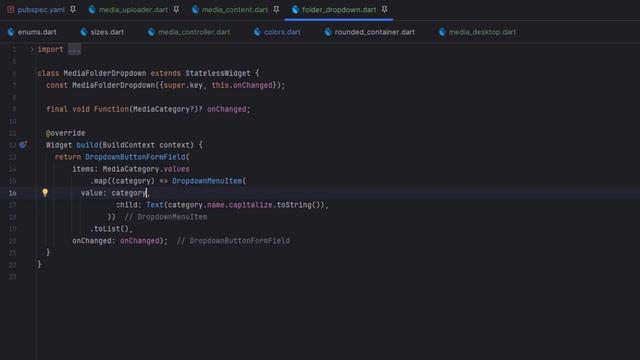This screenshot has height=360, width=640.
Task: Click the class name MediaFolderDropdown on line 6
Action: (x=104, y=73)
